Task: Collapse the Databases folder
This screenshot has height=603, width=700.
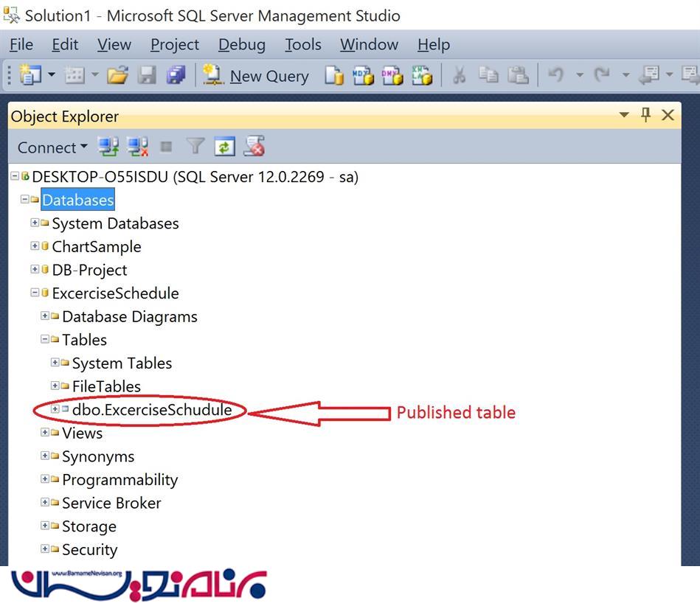Action: tap(25, 199)
